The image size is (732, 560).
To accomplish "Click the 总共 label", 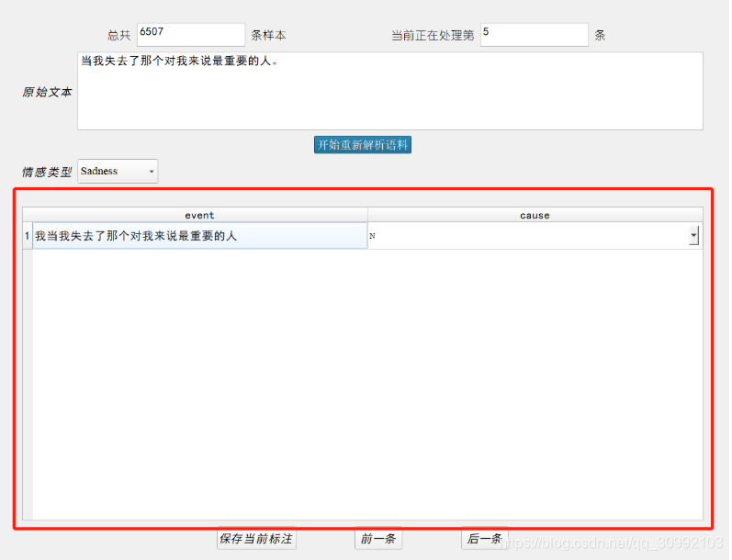I will 119,36.
